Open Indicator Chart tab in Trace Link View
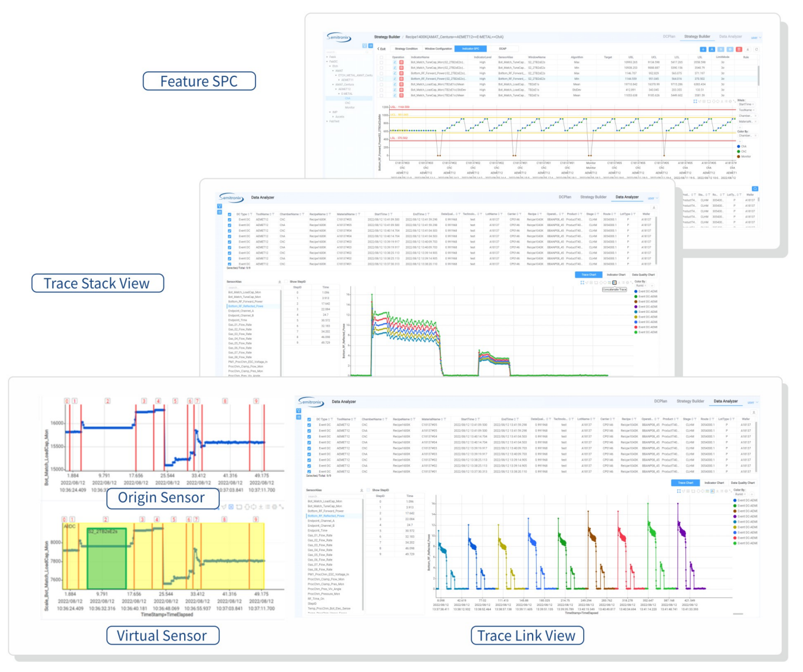This screenshot has width=803, height=672. 714,483
